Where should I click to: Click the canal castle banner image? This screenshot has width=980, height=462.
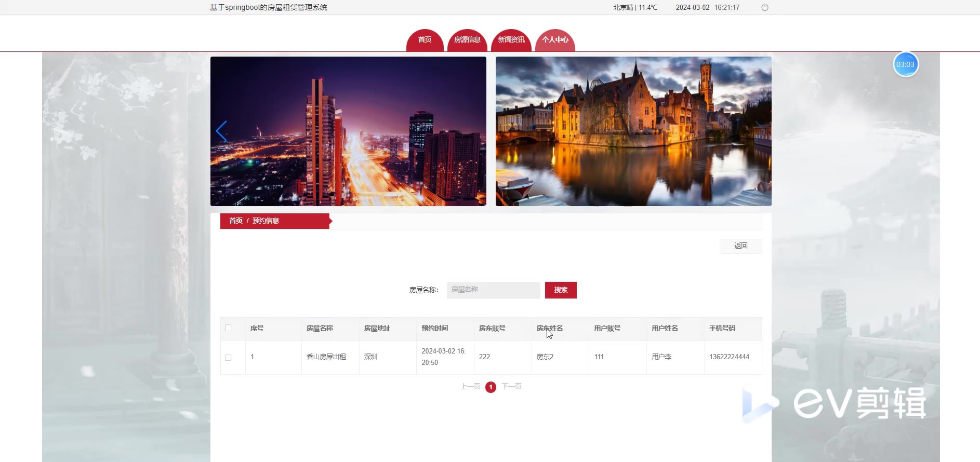[633, 131]
